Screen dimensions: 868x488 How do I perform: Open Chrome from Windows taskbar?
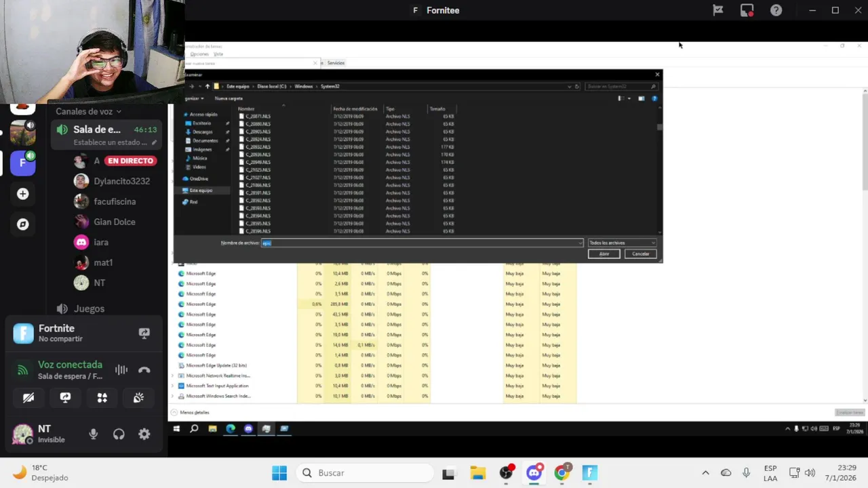561,473
